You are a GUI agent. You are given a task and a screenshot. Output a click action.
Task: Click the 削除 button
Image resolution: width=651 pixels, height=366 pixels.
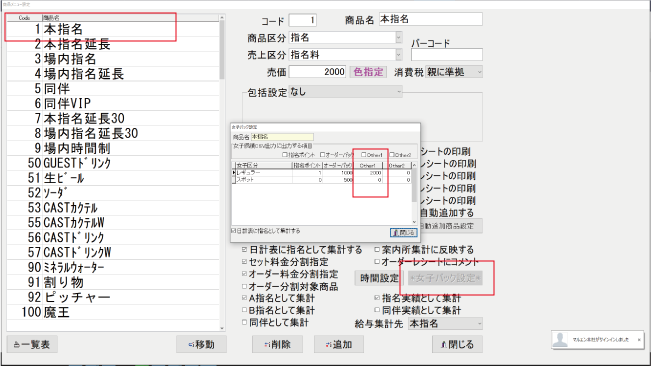pos(277,344)
